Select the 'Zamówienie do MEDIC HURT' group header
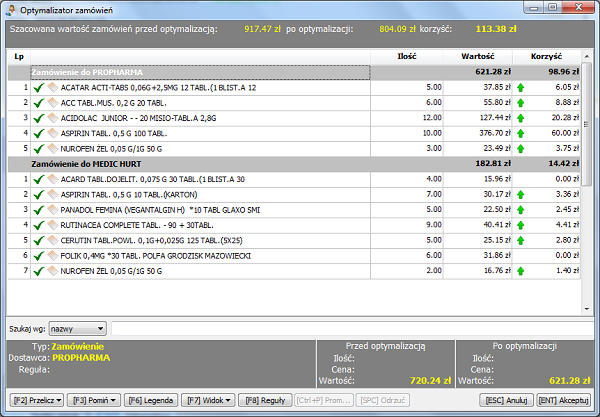The width and height of the screenshot is (600, 417). pyautogui.click(x=200, y=164)
